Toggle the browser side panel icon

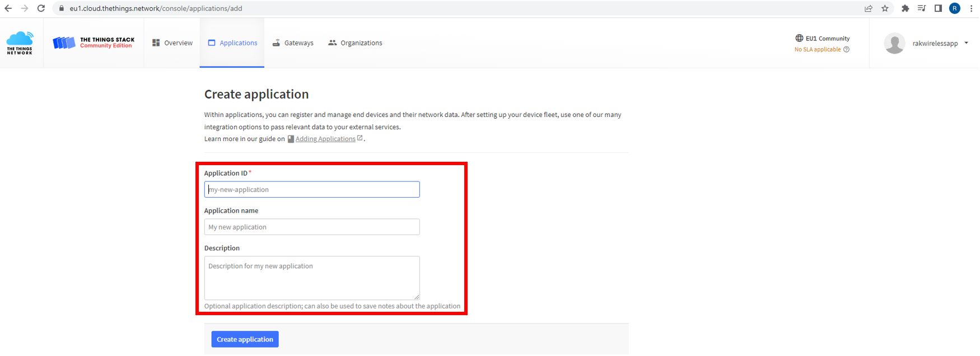click(938, 8)
